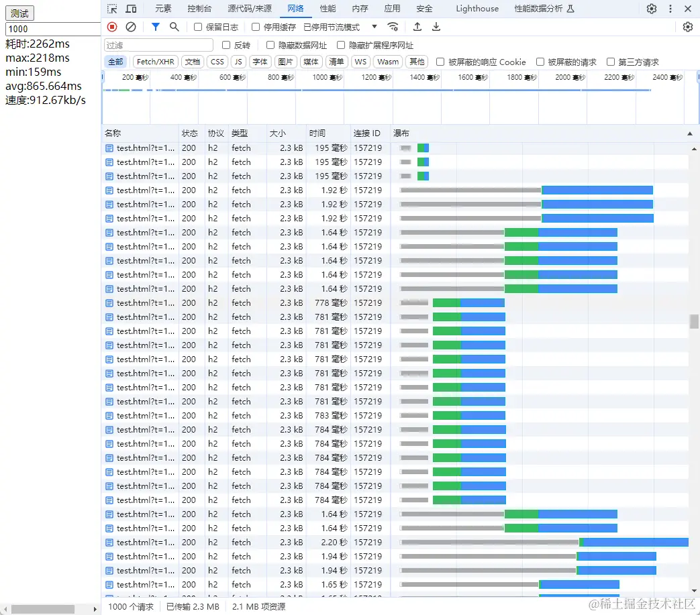Select the 性能 tab
The width and height of the screenshot is (700, 615).
[328, 9]
